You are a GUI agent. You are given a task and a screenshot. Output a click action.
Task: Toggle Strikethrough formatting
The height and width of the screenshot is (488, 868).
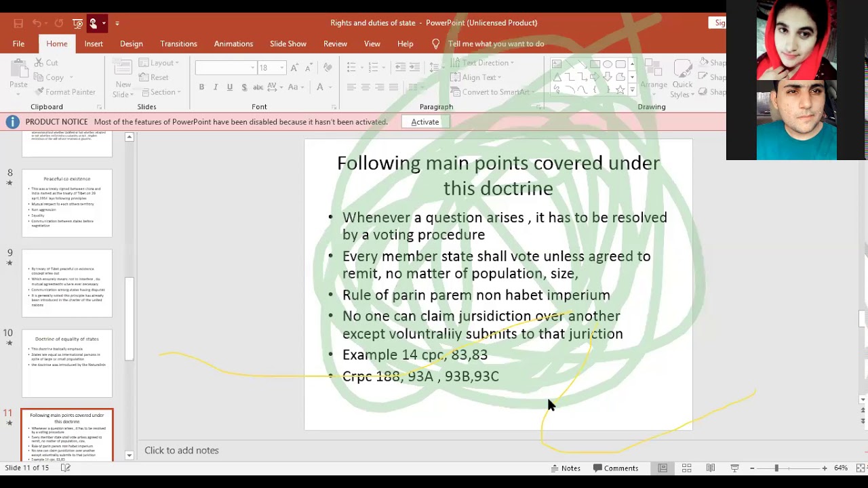click(x=258, y=87)
